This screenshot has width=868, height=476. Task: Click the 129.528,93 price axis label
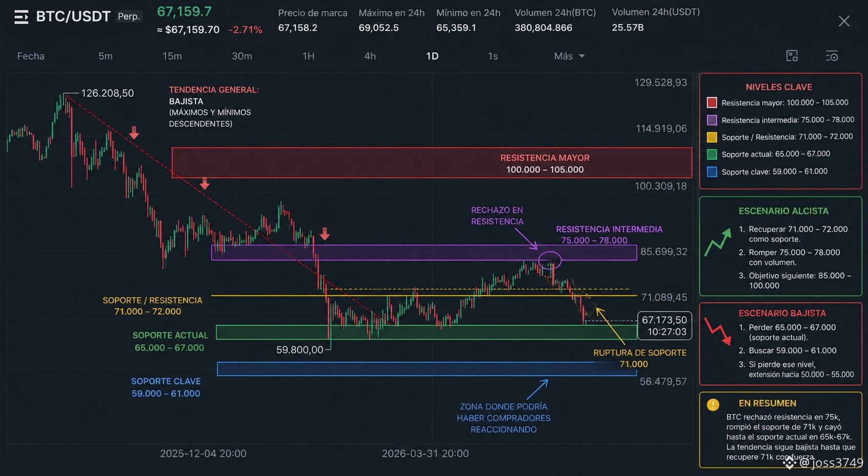[x=660, y=82]
